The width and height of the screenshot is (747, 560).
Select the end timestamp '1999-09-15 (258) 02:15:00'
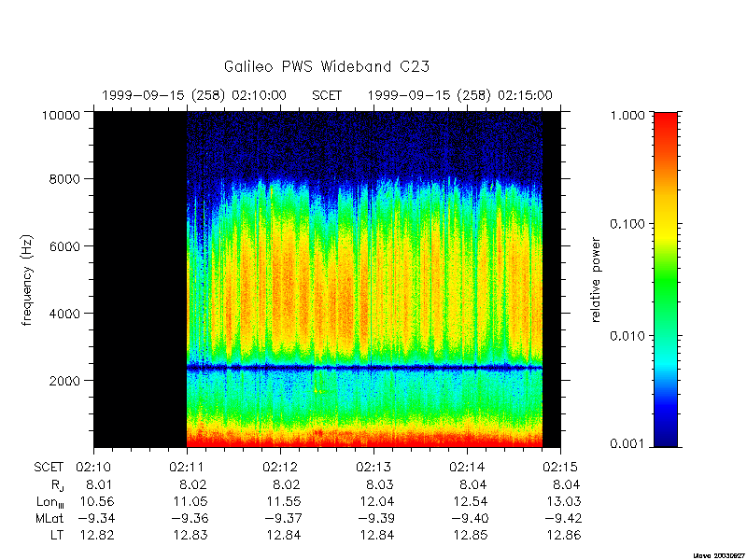[x=459, y=96]
